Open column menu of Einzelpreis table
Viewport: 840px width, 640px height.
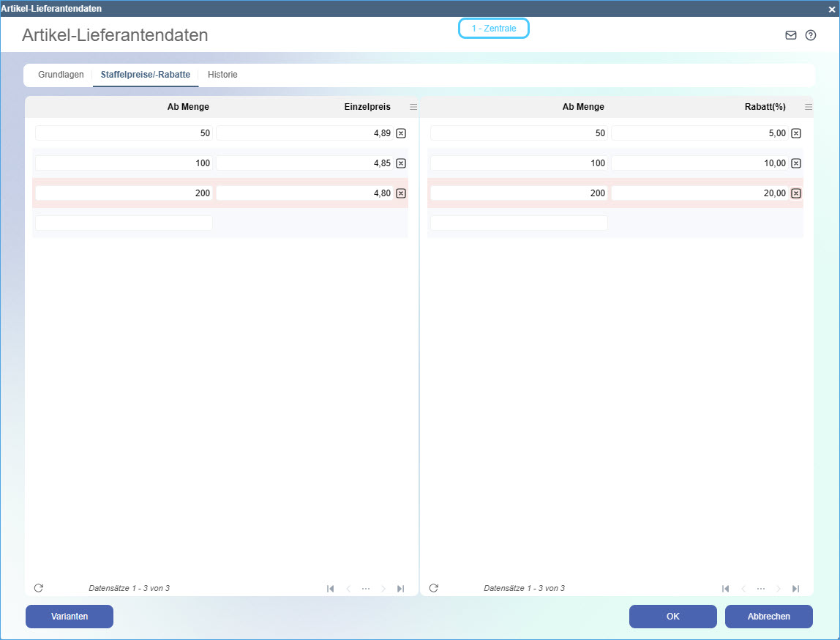click(x=413, y=107)
